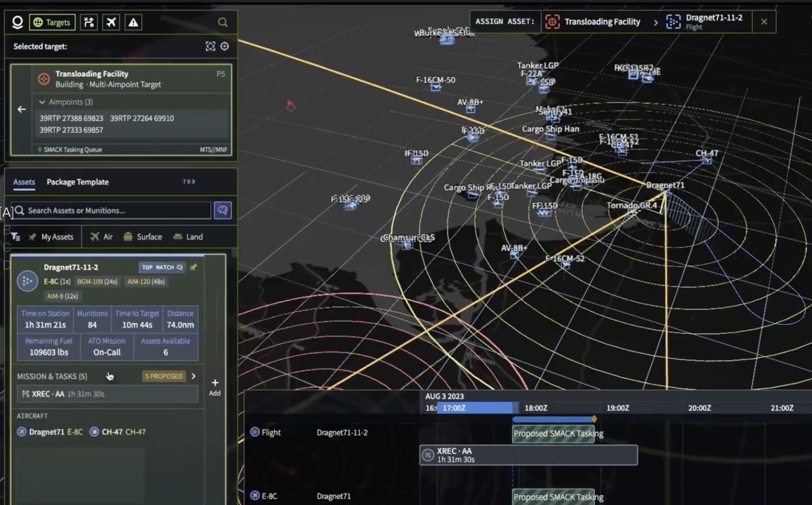Select aimpoint 39RTP 27388 69823
Screen dimensions: 812x505
(72, 118)
